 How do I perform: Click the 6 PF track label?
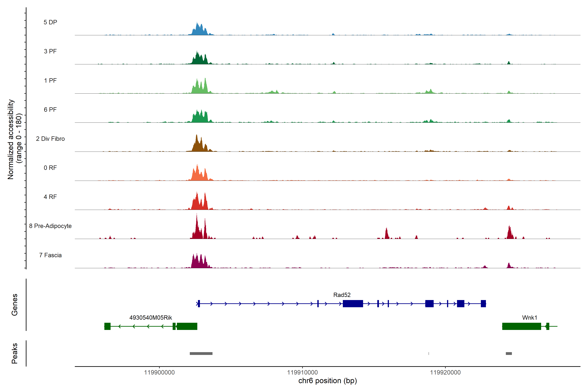click(50, 109)
